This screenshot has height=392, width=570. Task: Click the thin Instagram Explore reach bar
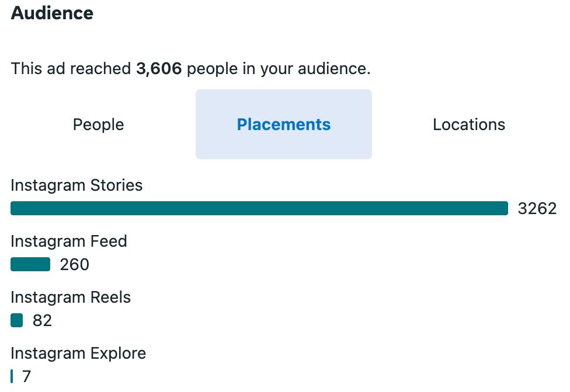(x=12, y=376)
